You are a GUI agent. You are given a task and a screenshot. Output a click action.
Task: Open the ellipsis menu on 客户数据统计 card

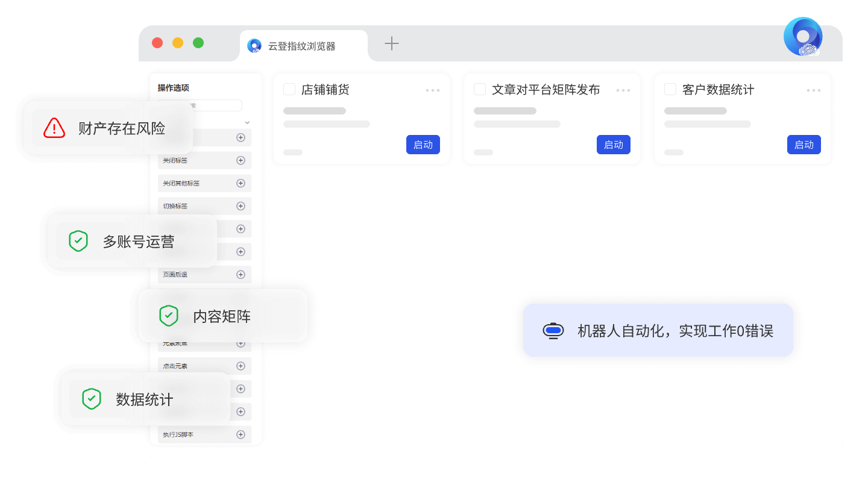814,90
